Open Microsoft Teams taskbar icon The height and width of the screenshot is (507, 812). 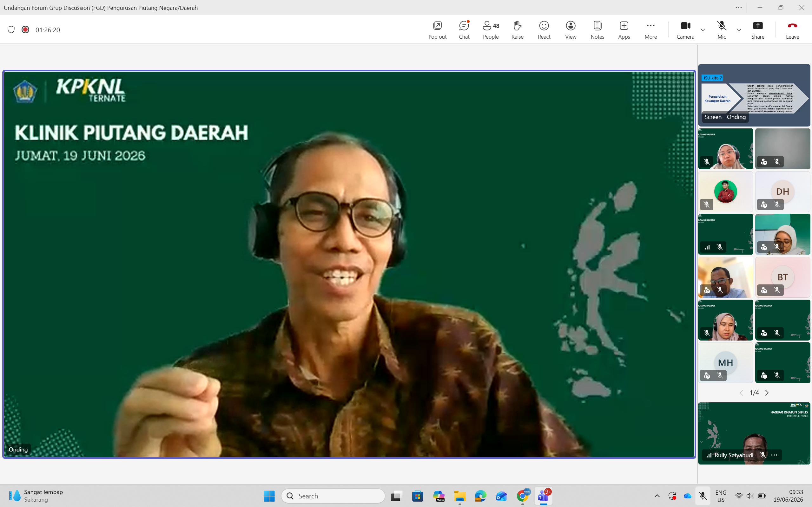pyautogui.click(x=543, y=496)
